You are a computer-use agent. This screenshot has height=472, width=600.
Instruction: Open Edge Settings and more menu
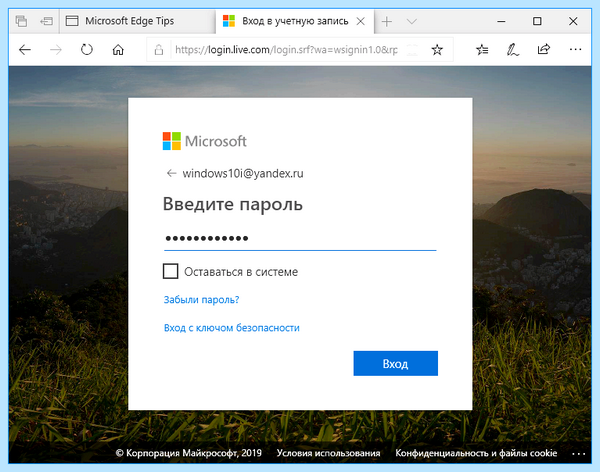575,49
